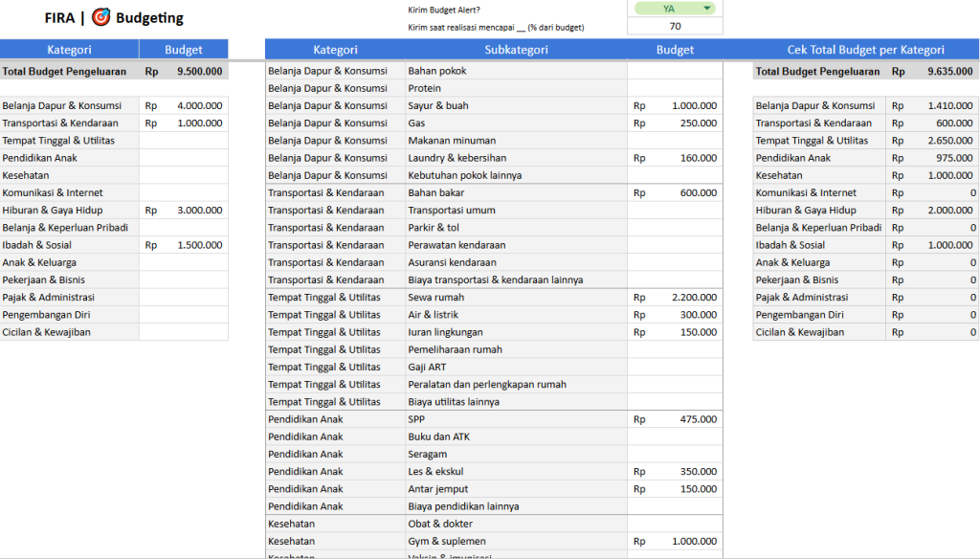980x559 pixels.
Task: Select Sayur & buah budget 1.000.000
Action: click(675, 105)
